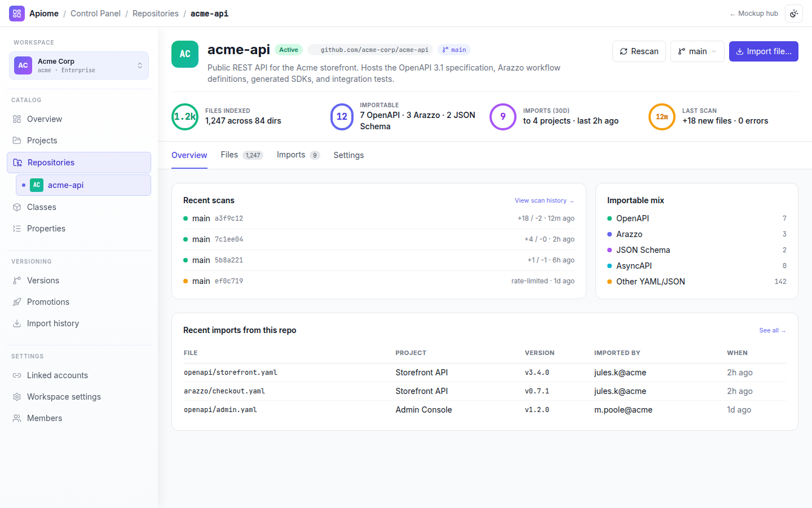Open the main branch dropdown
Screen dimensions: 812x508
coord(697,51)
